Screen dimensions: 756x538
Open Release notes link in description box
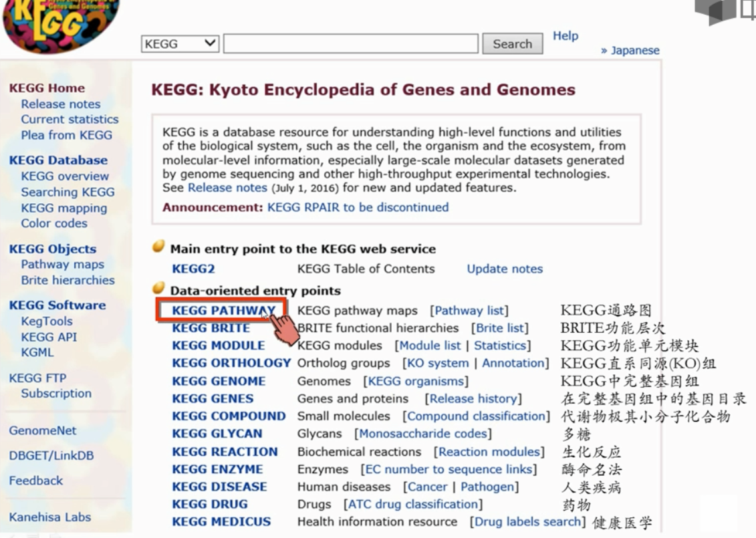click(227, 188)
